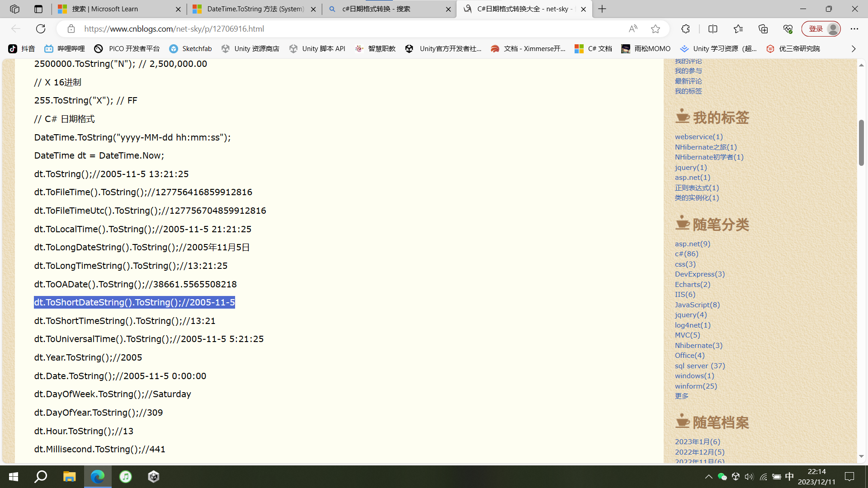This screenshot has width=868, height=488.
Task: Click the 登录 sign-in button
Action: [x=816, y=29]
